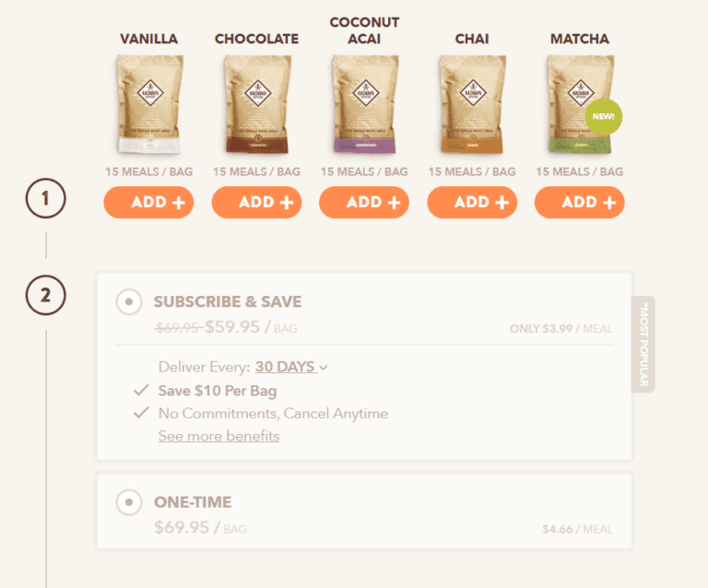Select the One-Time purchase radio option
Screen dimensions: 708x588
click(129, 502)
